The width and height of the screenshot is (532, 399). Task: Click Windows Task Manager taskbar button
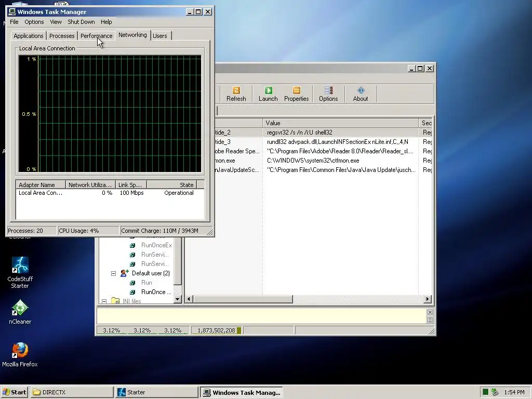tap(241, 392)
